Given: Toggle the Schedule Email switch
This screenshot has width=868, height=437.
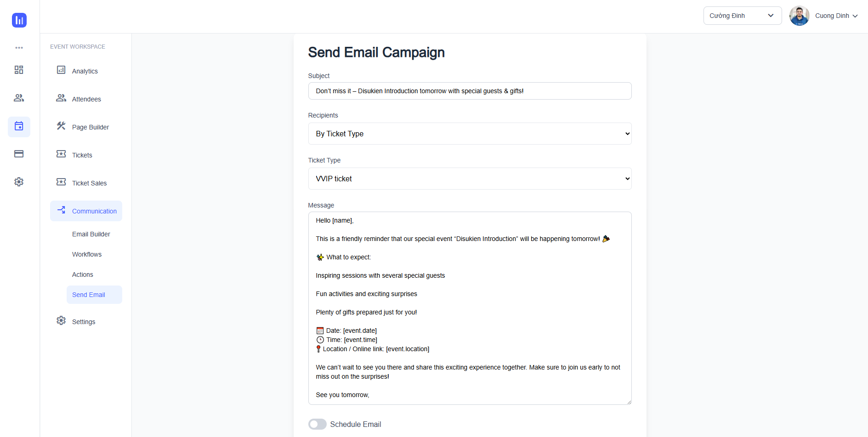Looking at the screenshot, I should click(318, 424).
